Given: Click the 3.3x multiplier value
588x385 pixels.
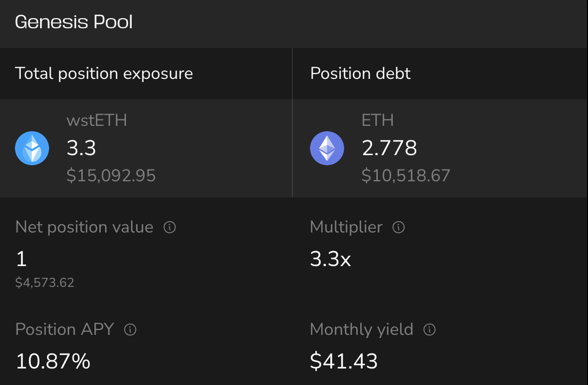Looking at the screenshot, I should point(330,260).
